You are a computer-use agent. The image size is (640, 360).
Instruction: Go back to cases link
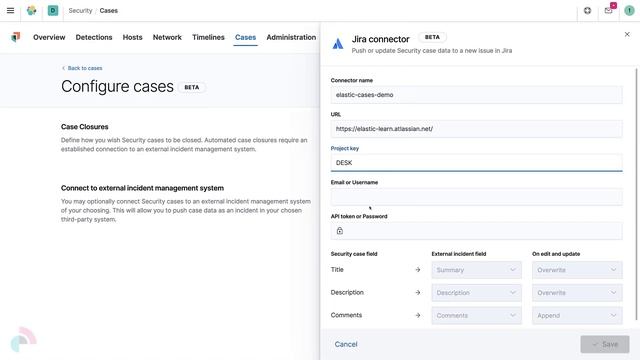pyautogui.click(x=82, y=68)
